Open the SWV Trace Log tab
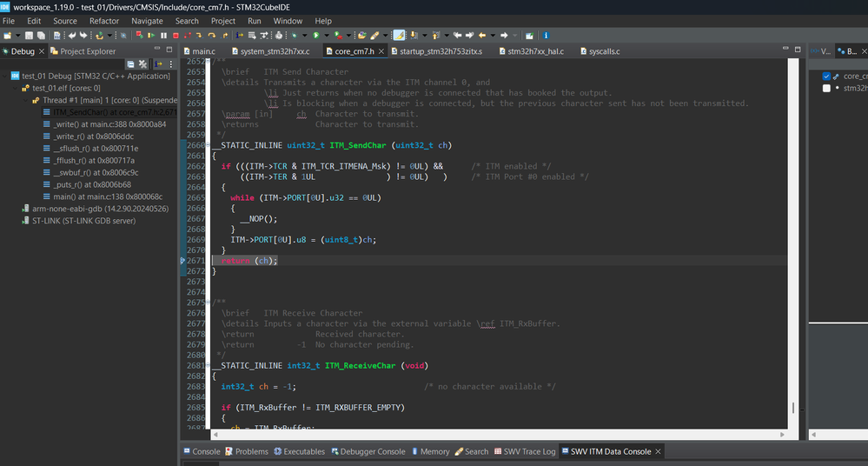868x466 pixels. [x=530, y=451]
